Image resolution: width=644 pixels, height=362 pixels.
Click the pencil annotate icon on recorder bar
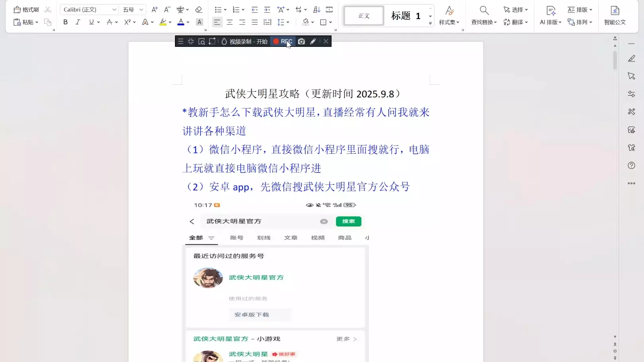tap(313, 41)
